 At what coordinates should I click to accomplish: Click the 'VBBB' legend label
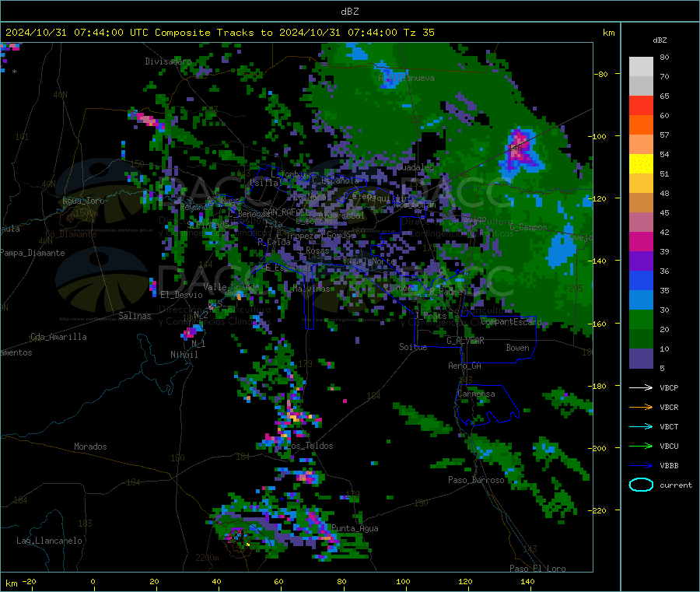coord(669,466)
